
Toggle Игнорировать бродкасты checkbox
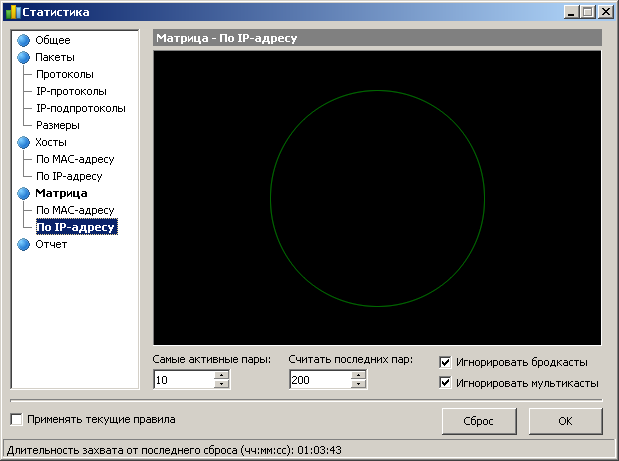pyautogui.click(x=445, y=362)
